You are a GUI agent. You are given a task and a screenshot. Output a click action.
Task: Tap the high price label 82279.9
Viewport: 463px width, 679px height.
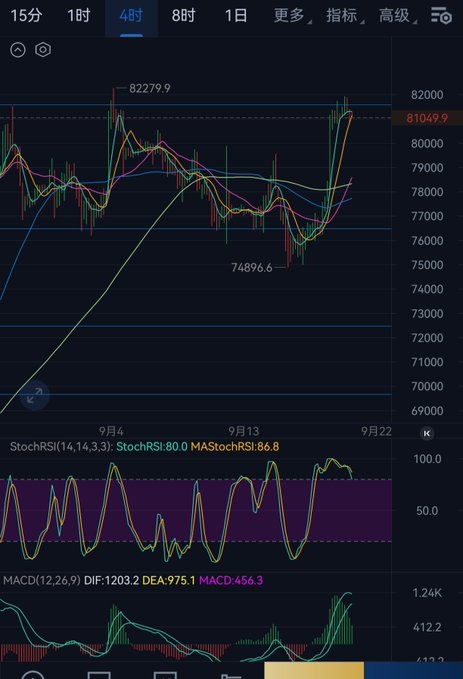point(150,88)
